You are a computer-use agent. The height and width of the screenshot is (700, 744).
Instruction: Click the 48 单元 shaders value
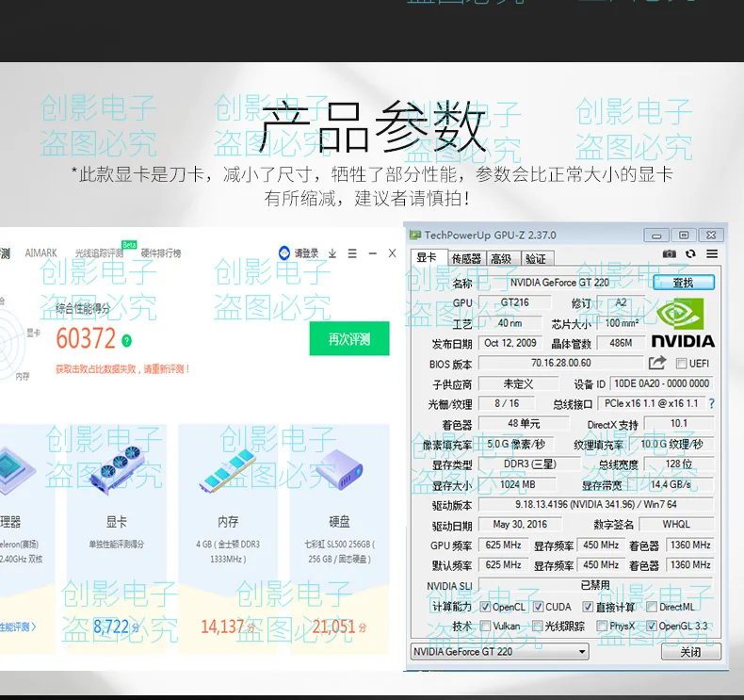[x=524, y=423]
